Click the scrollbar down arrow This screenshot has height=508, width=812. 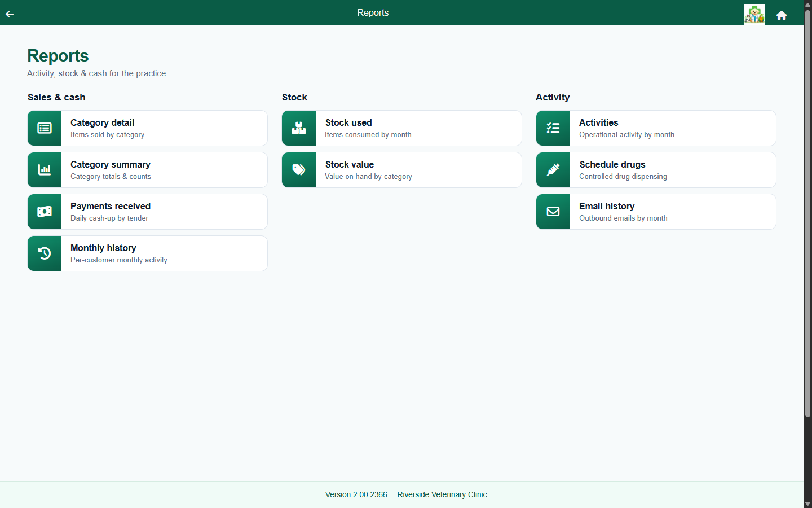(x=807, y=503)
